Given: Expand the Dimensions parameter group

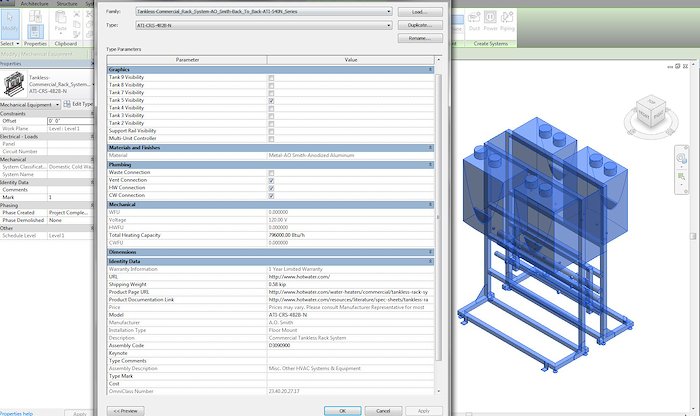Looking at the screenshot, I should tap(430, 252).
